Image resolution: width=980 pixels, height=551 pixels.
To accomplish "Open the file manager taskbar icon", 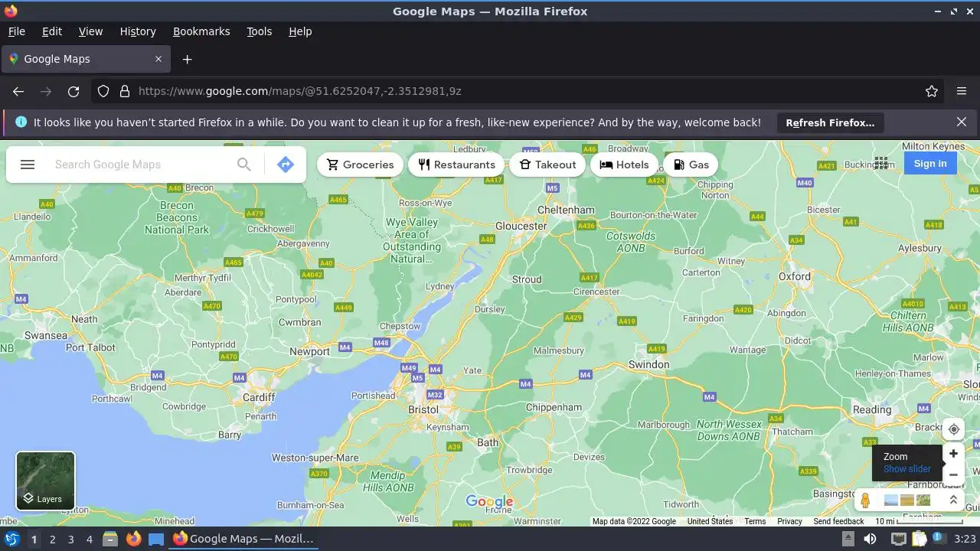I will point(110,539).
